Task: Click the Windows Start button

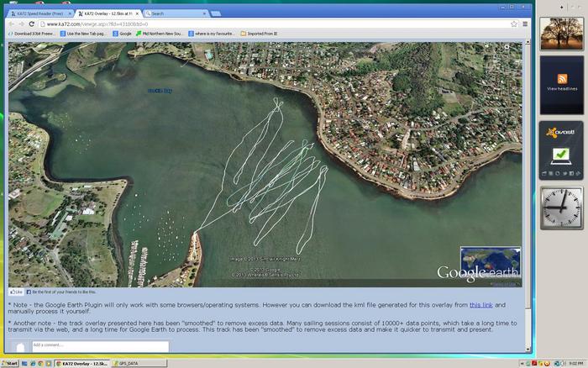Action: 12,363
